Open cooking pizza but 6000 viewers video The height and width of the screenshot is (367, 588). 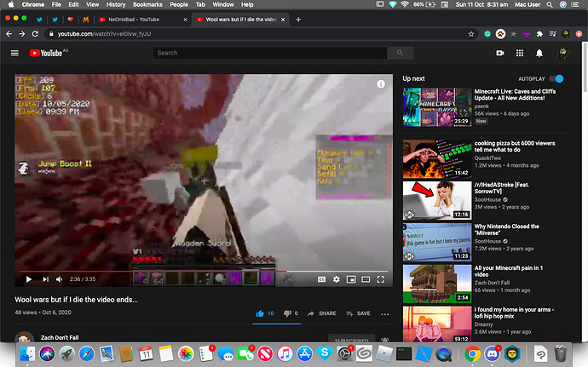click(x=437, y=159)
